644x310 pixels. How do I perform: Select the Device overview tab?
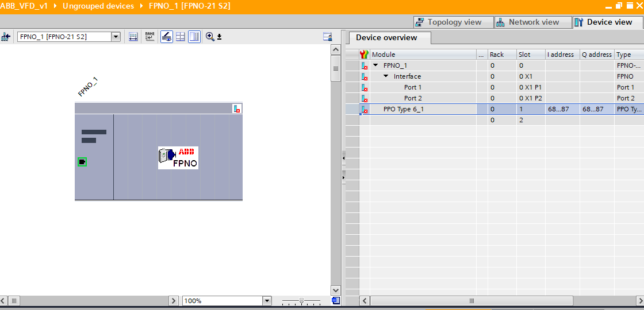coord(390,38)
